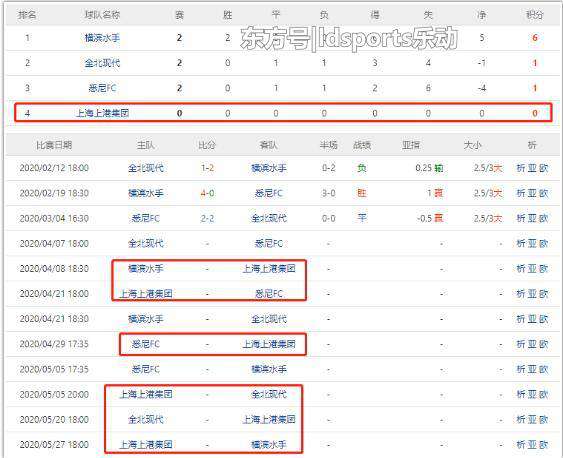Open 亚 odds link for 2020/04/08 match
Viewport: 563px width, 458px height.
point(532,268)
